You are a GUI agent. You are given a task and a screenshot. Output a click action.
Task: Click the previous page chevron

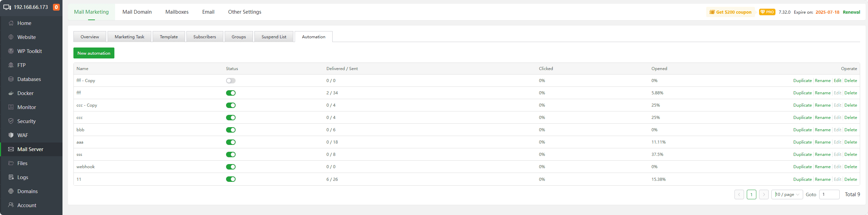click(x=739, y=194)
